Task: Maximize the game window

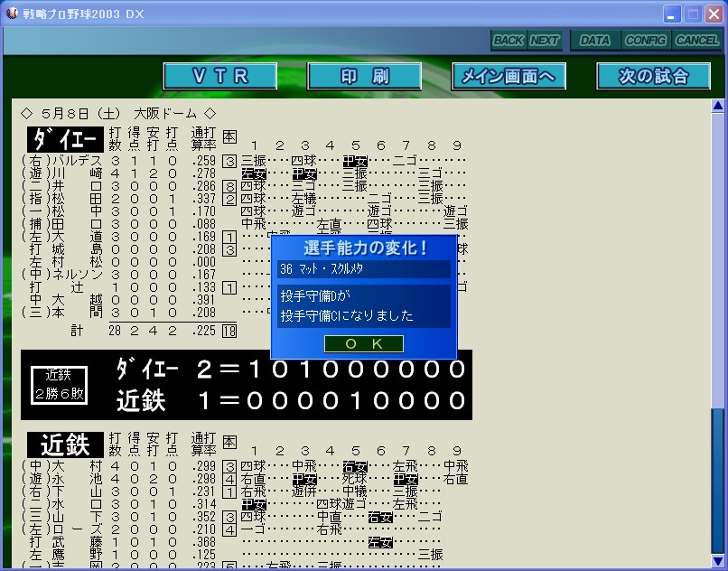Action: pos(693,14)
